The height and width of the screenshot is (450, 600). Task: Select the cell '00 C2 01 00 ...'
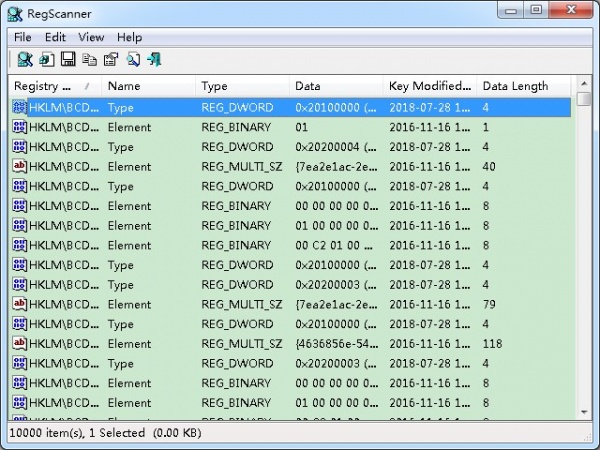334,245
